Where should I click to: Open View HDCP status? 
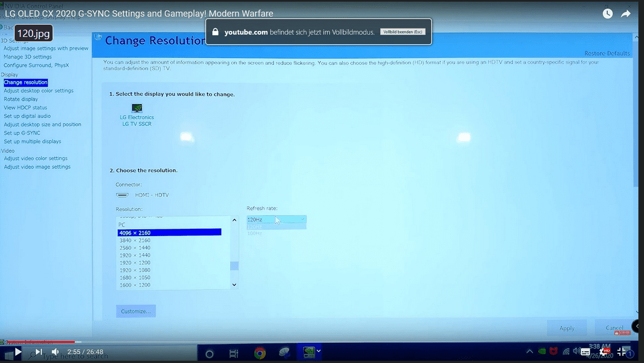point(25,107)
